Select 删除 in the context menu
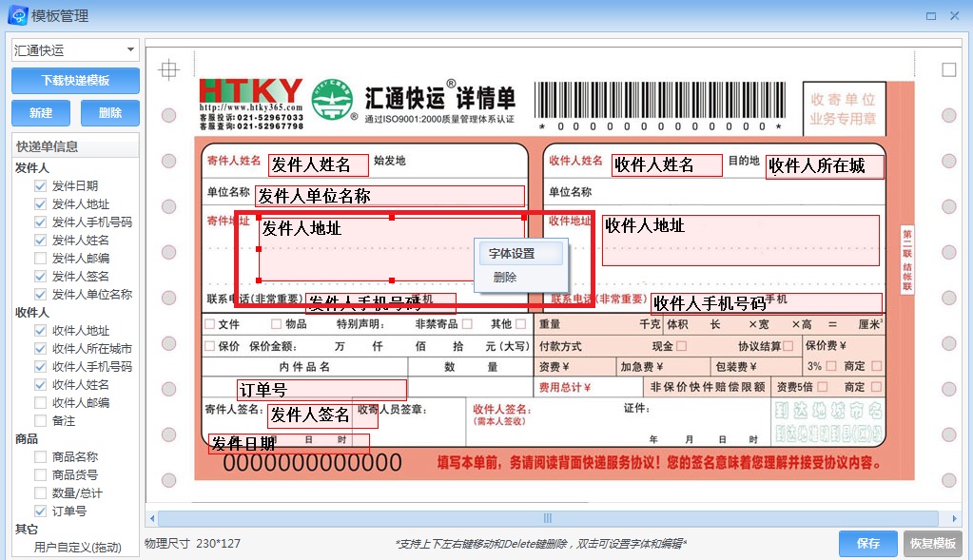Image resolution: width=973 pixels, height=560 pixels. coord(505,278)
